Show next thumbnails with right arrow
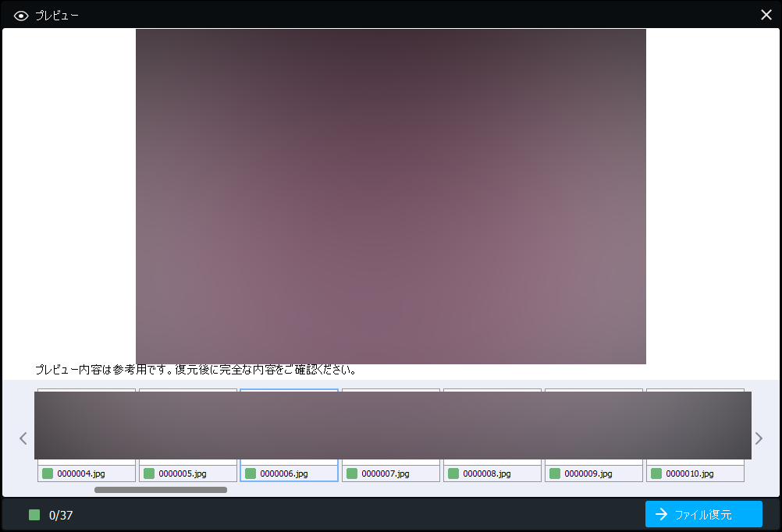The image size is (782, 532). coord(759,438)
